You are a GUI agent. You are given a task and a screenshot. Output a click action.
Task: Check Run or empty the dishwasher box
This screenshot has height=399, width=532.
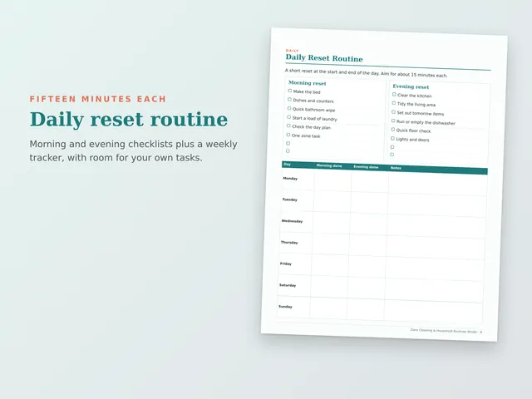click(x=393, y=121)
